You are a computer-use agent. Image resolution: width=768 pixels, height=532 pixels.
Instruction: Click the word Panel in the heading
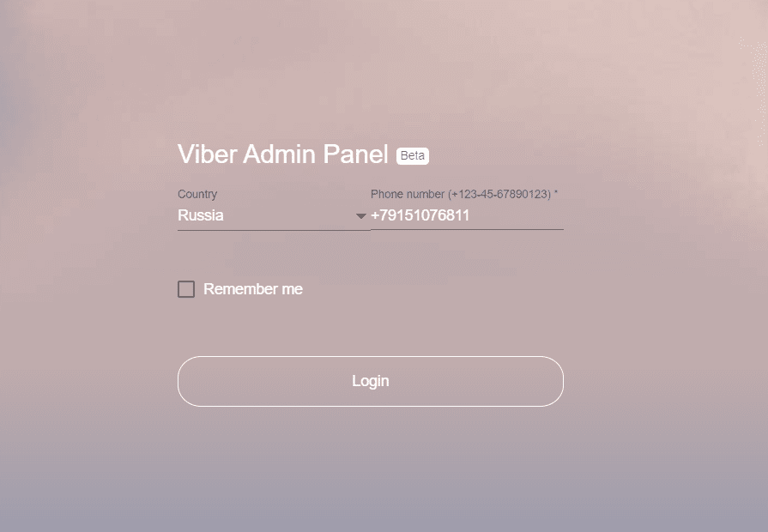point(355,154)
